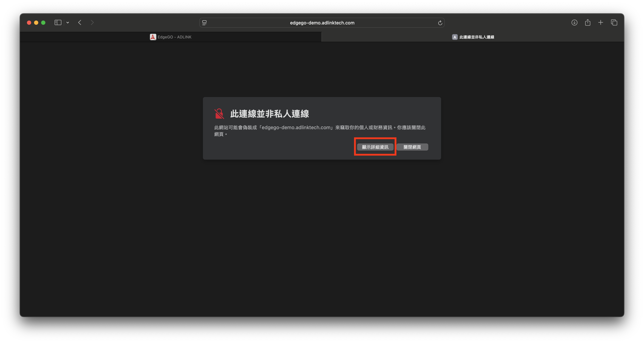Open the page settings icon in address bar
Viewport: 644px width, 343px height.
(204, 23)
